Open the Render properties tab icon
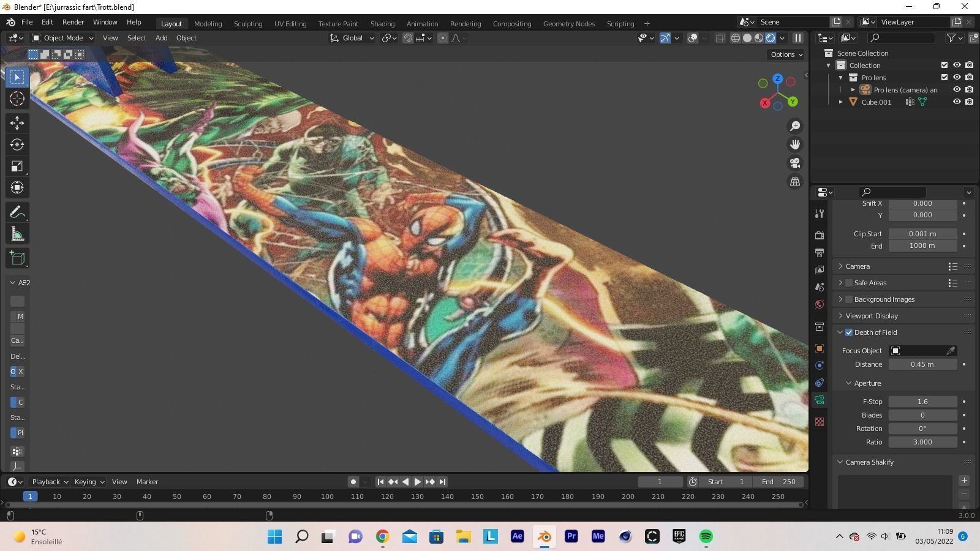Viewport: 980px width, 551px height. point(820,236)
